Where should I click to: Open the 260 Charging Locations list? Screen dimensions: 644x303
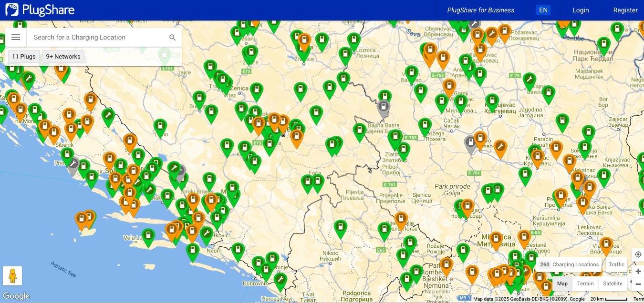click(x=569, y=264)
